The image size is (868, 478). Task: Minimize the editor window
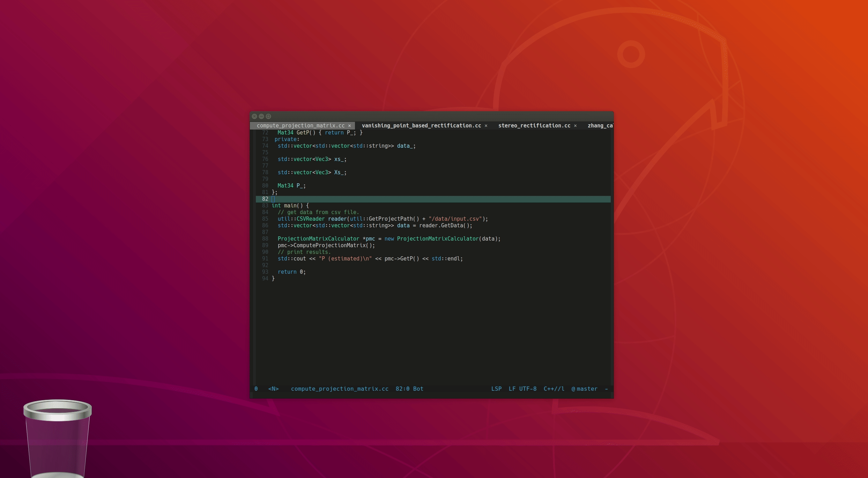[x=261, y=116]
